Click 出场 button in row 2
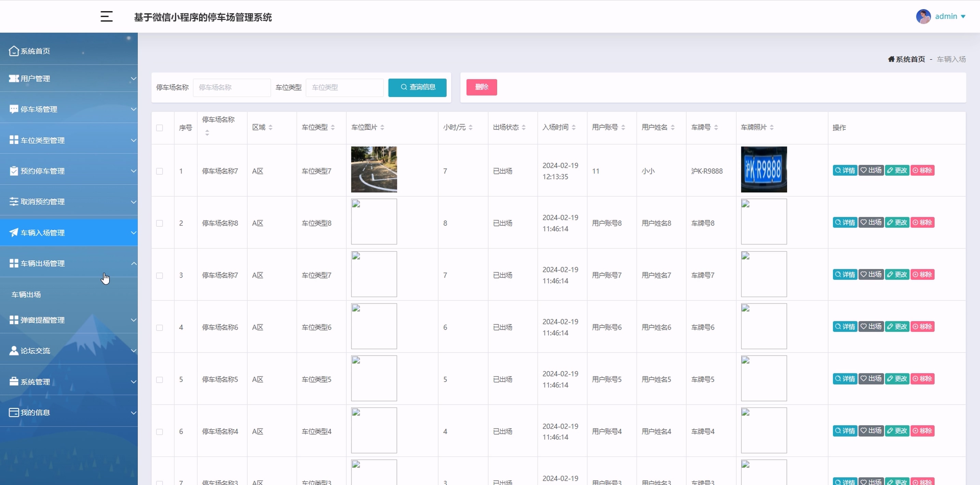980x485 pixels. tap(871, 222)
